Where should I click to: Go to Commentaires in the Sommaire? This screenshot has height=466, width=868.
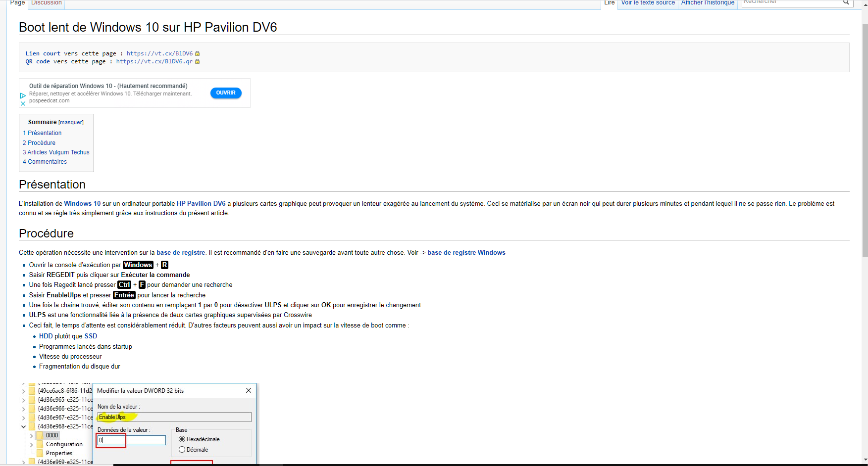tap(45, 162)
